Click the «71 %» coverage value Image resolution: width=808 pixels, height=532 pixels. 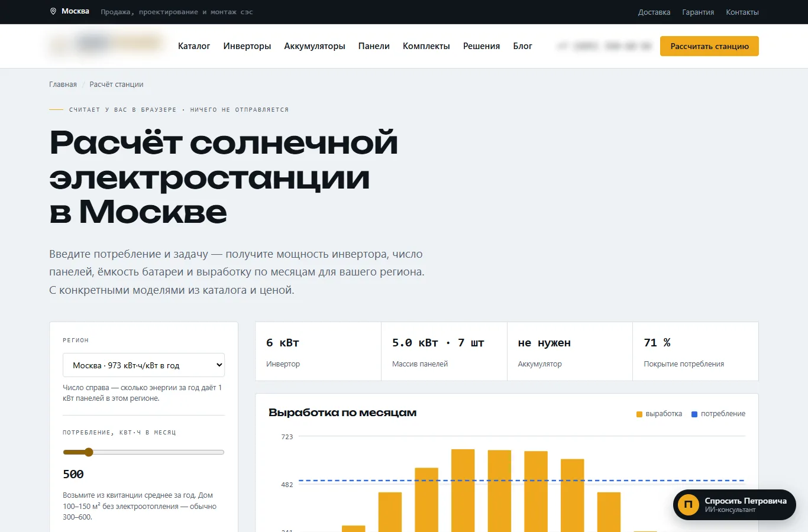tap(657, 343)
